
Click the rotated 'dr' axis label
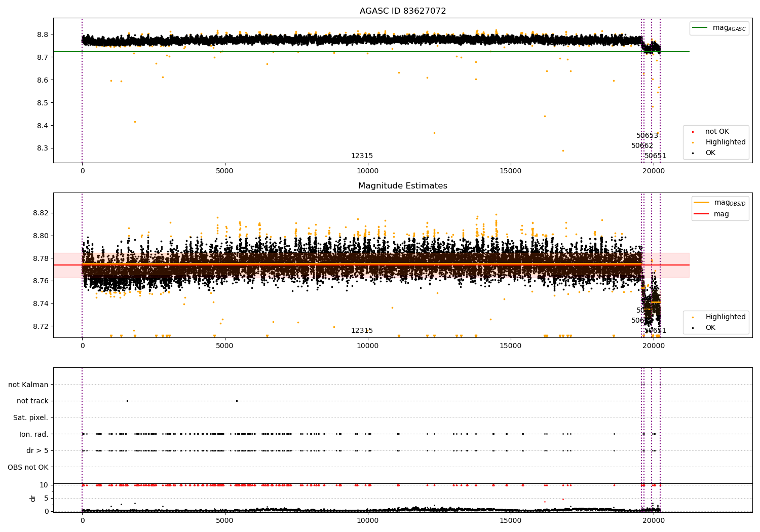click(33, 498)
